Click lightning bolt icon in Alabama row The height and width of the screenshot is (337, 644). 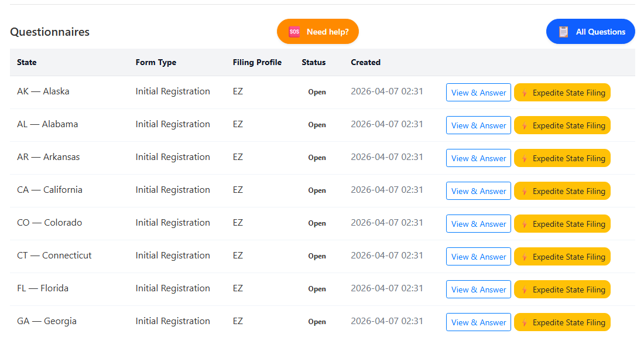point(525,126)
